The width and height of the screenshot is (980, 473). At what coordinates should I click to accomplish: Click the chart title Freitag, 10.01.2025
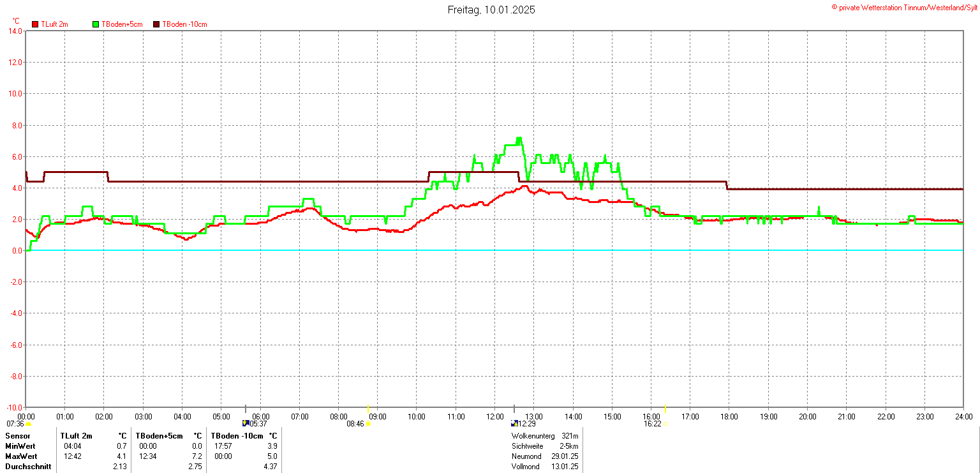pyautogui.click(x=491, y=10)
